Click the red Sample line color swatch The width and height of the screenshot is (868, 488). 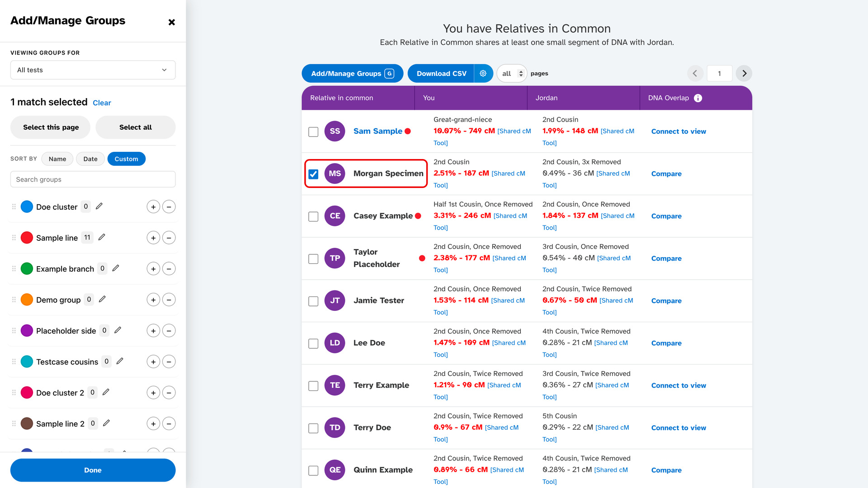[x=27, y=238]
